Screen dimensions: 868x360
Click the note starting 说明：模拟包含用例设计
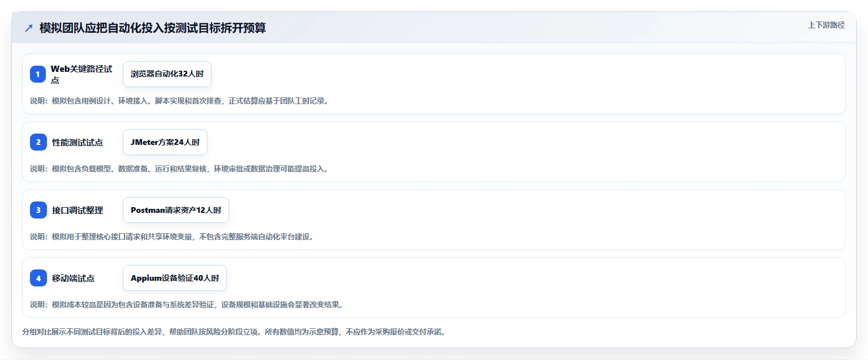tap(179, 101)
